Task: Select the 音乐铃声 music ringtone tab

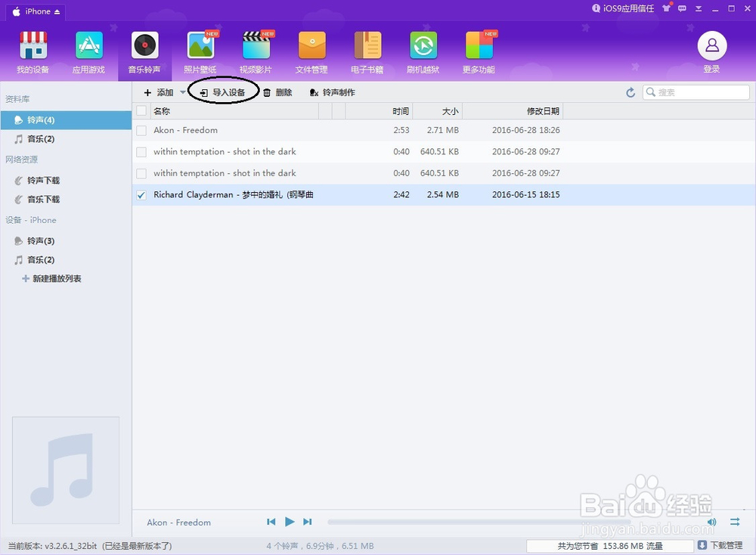Action: click(x=144, y=53)
